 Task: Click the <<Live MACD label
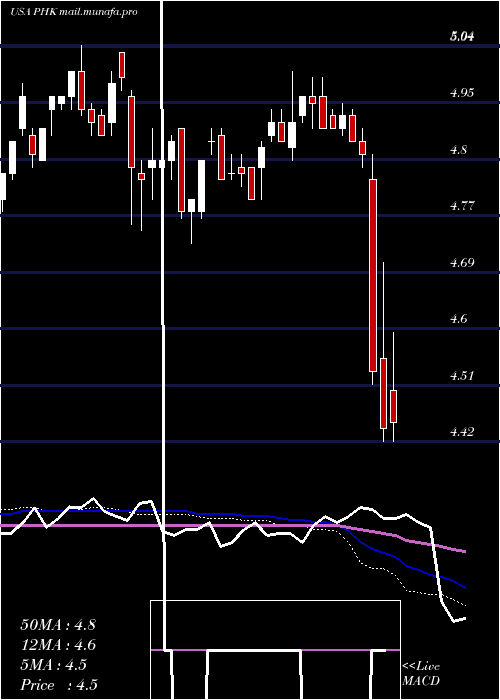[421, 674]
